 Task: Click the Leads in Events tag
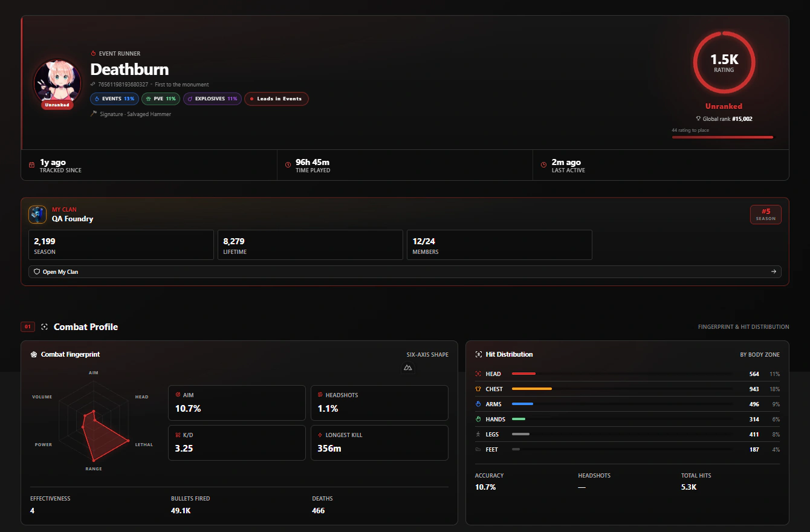pyautogui.click(x=276, y=99)
